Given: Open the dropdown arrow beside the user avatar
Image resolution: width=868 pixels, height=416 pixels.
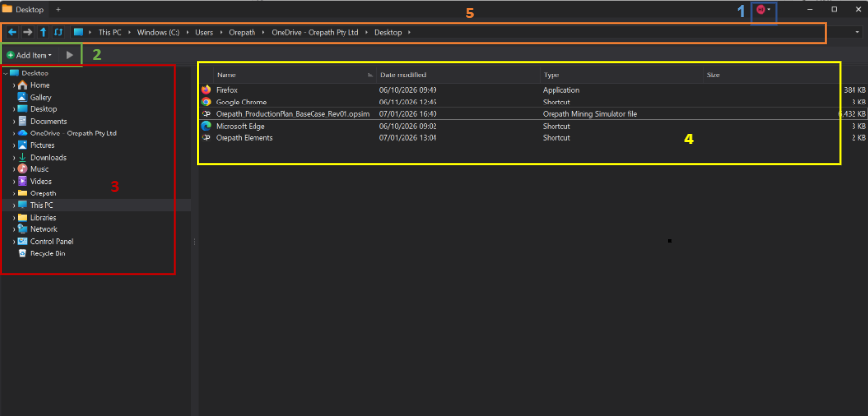Looking at the screenshot, I should pyautogui.click(x=769, y=10).
